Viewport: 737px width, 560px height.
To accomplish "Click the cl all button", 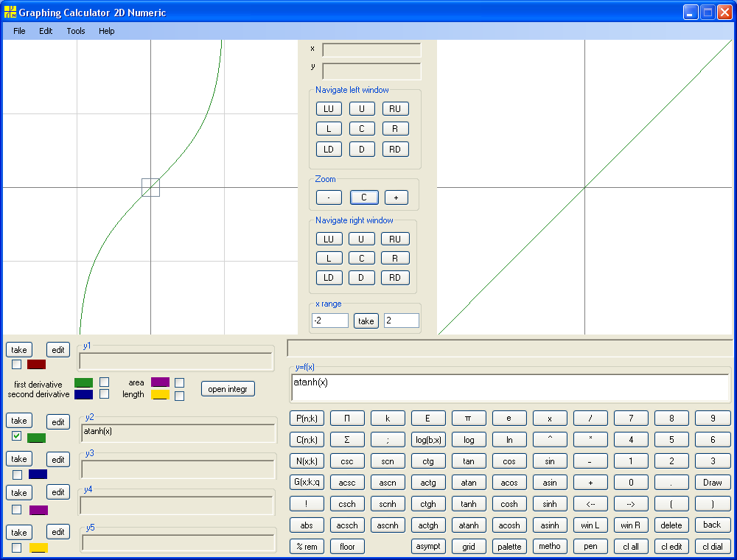I will [x=631, y=547].
